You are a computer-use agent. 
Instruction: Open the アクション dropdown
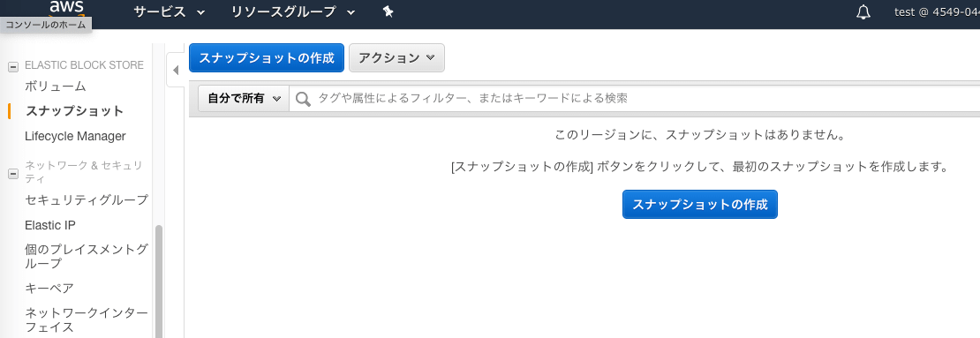coord(396,58)
